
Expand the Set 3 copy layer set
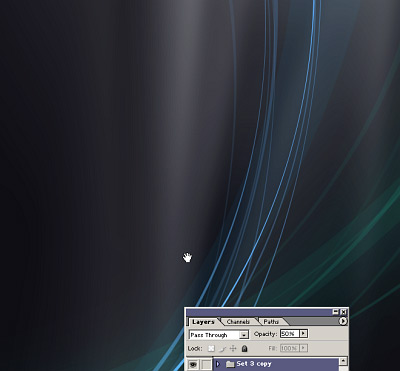(x=218, y=364)
